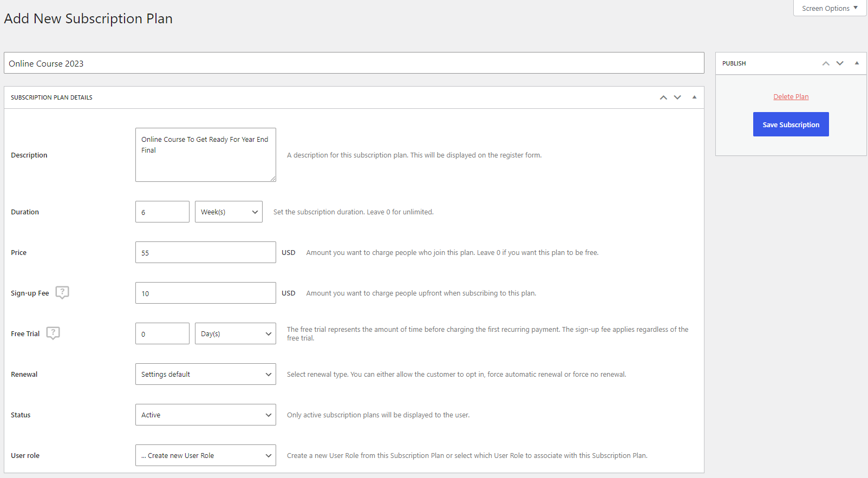Focus the Sign-up Fee input field
Image resolution: width=868 pixels, height=478 pixels.
(x=206, y=293)
